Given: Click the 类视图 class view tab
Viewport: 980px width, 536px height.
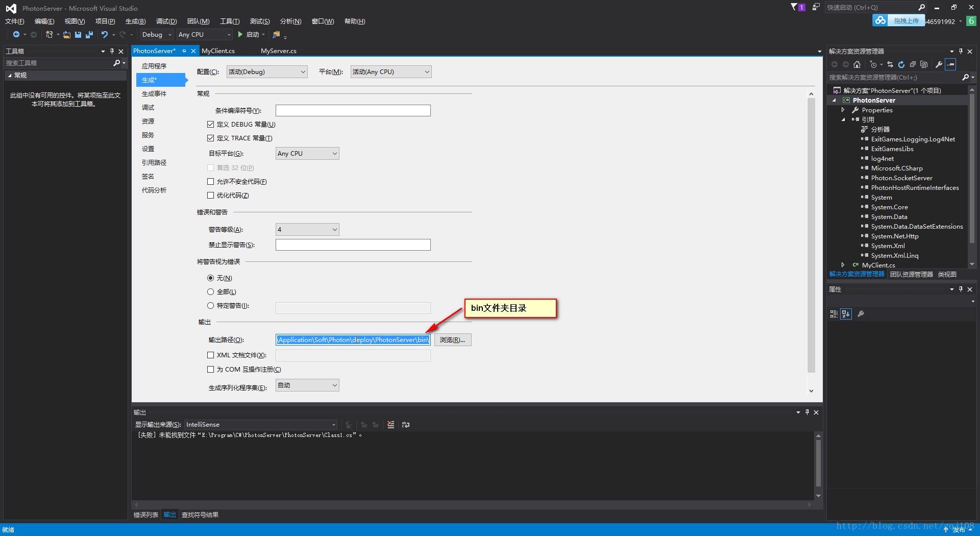Looking at the screenshot, I should coord(947,275).
